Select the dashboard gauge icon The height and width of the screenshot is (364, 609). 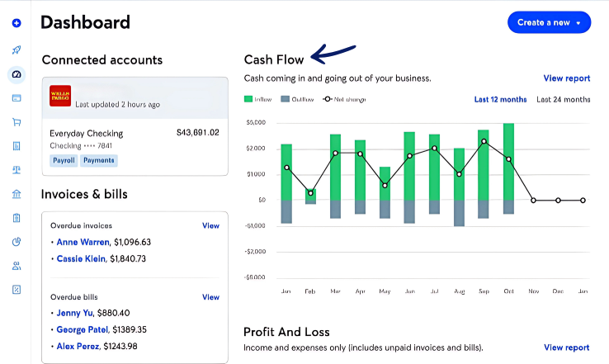(17, 74)
